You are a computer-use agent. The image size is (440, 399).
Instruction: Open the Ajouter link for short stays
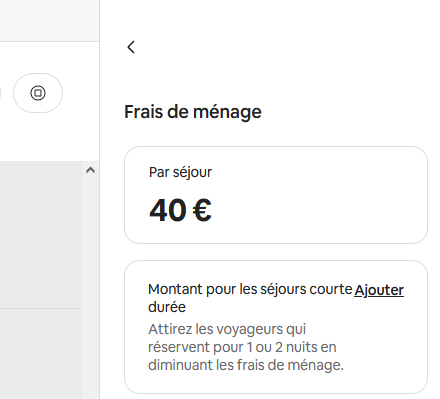coord(379,290)
